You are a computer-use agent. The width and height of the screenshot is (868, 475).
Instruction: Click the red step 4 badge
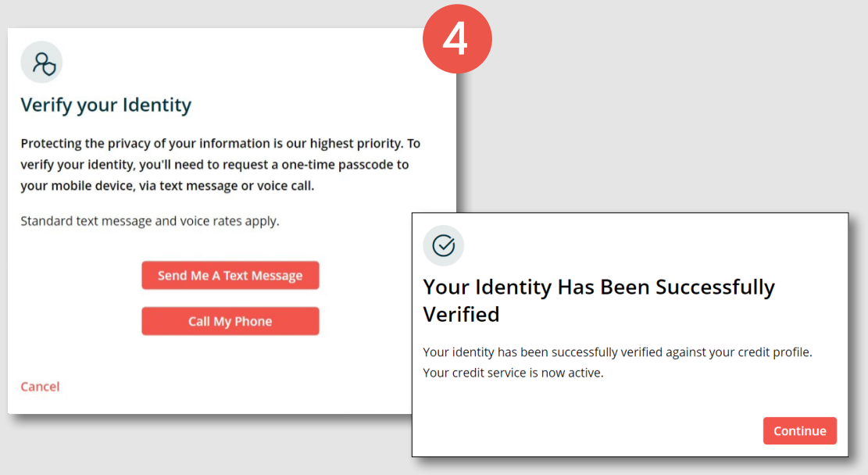[456, 39]
